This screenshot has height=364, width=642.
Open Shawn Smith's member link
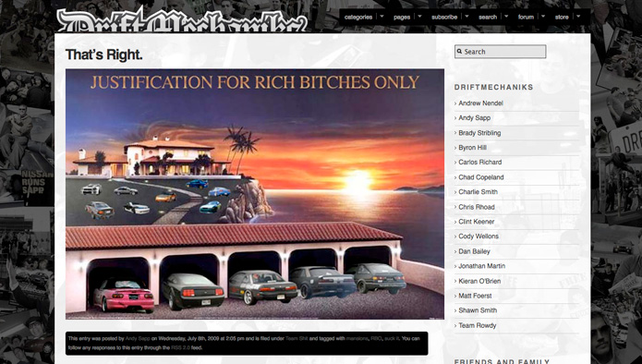[478, 310]
